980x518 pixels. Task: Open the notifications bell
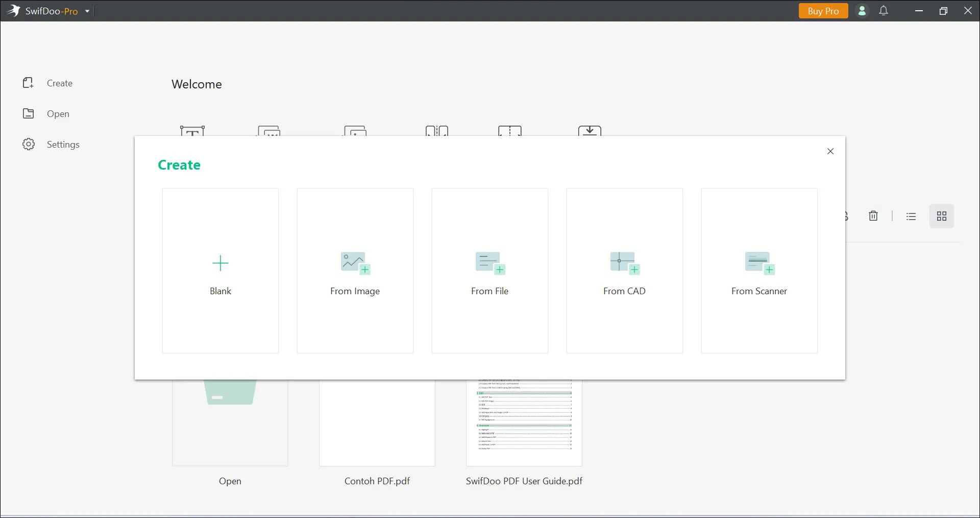[x=884, y=11]
